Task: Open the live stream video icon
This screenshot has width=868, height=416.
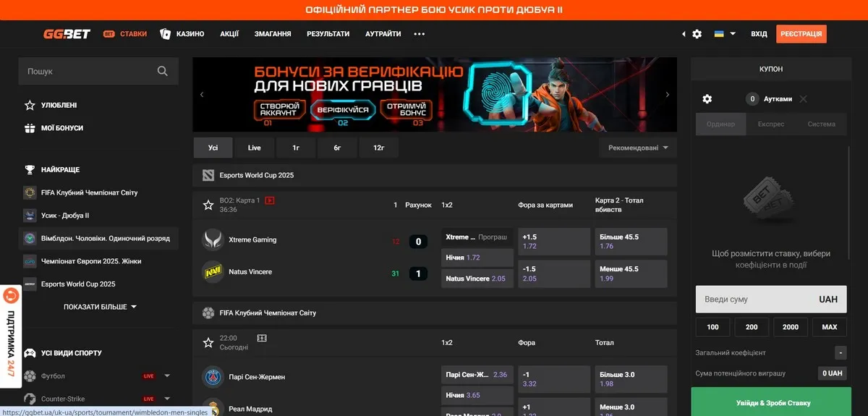Action: 270,200
